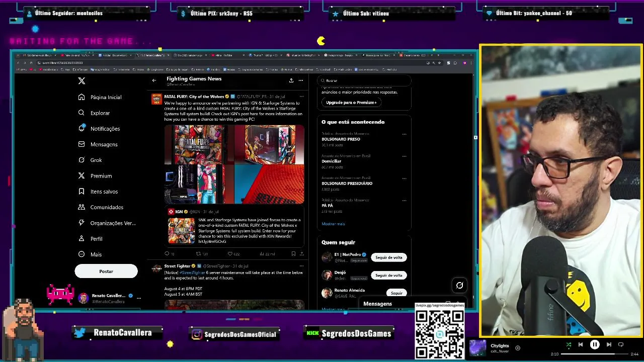The width and height of the screenshot is (644, 362).
Task: Open Premium in the sidebar
Action: pyautogui.click(x=95, y=176)
